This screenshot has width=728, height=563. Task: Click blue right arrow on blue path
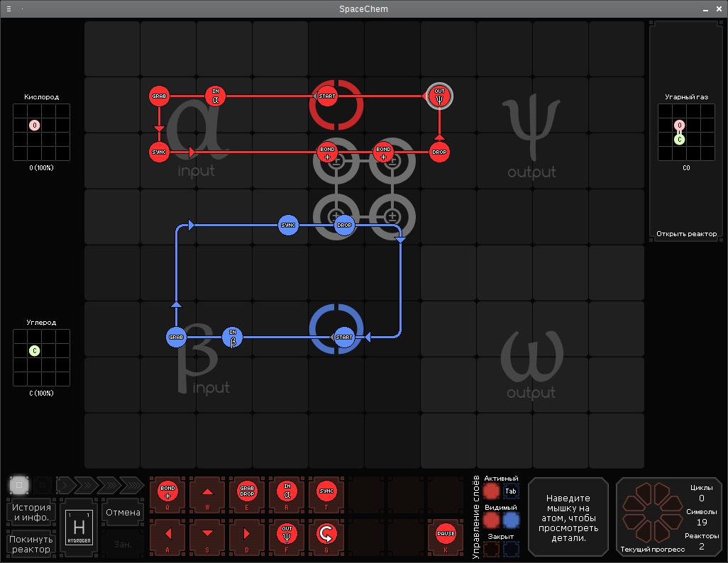tap(191, 225)
